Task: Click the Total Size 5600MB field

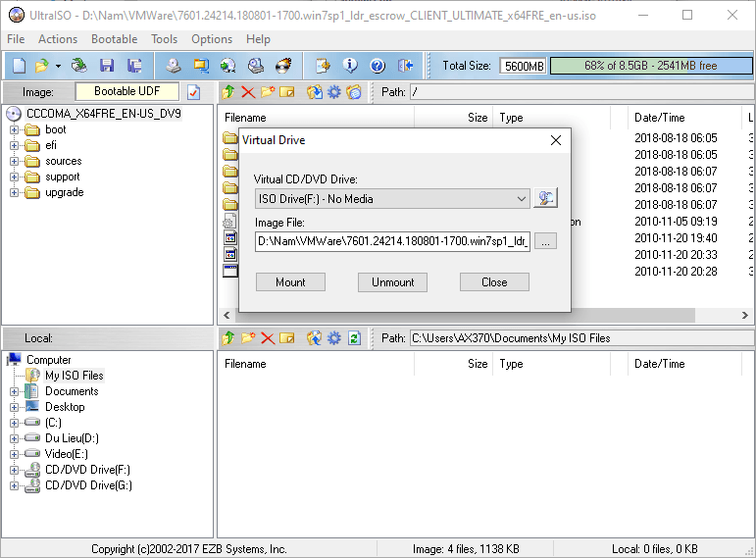Action: [x=524, y=66]
